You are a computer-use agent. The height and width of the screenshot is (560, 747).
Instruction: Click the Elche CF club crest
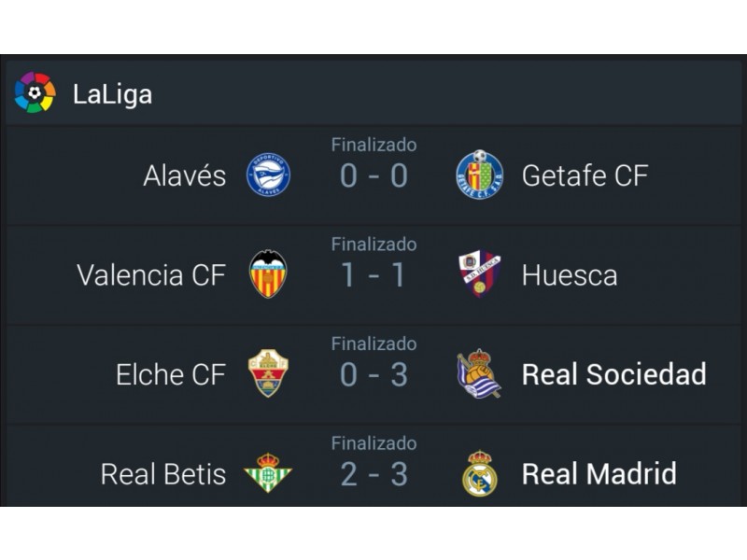tap(268, 373)
